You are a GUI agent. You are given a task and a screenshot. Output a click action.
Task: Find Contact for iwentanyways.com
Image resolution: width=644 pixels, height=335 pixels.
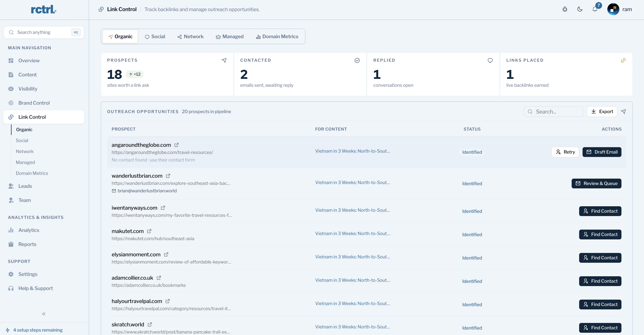click(x=600, y=211)
